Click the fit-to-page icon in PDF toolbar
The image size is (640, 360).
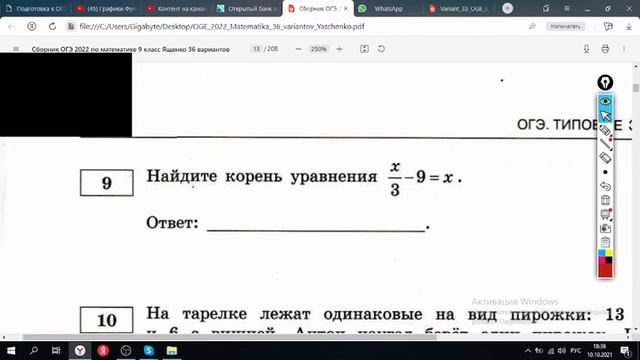pyautogui.click(x=364, y=49)
